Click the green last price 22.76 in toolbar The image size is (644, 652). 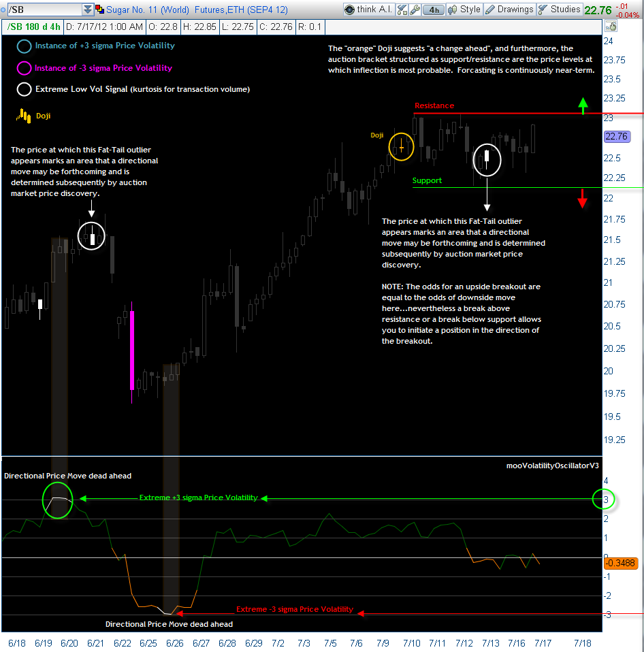(598, 10)
